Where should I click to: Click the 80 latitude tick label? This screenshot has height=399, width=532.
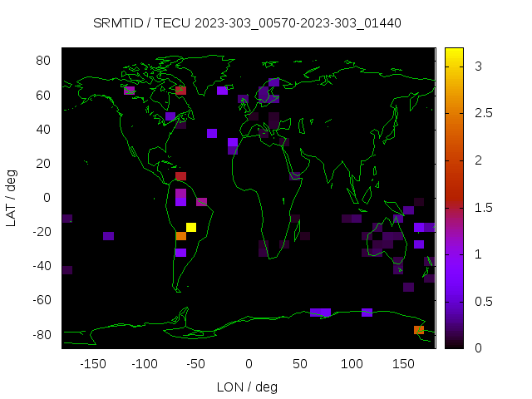click(44, 61)
